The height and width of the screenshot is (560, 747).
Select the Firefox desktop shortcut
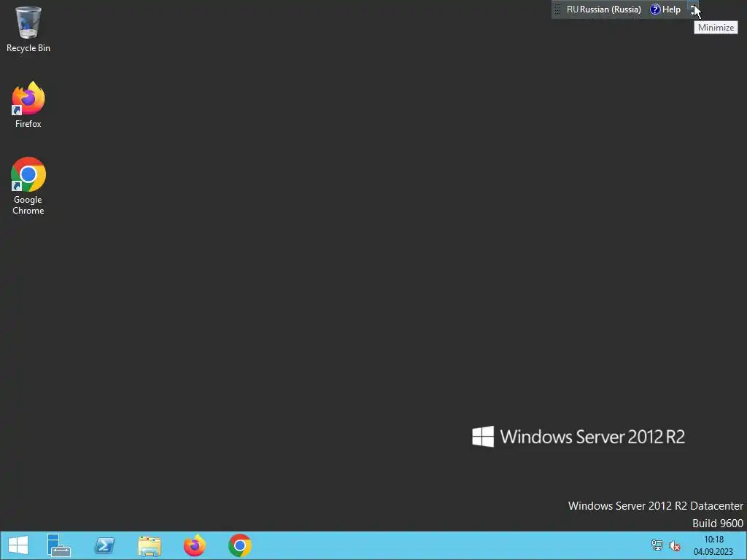[x=28, y=105]
